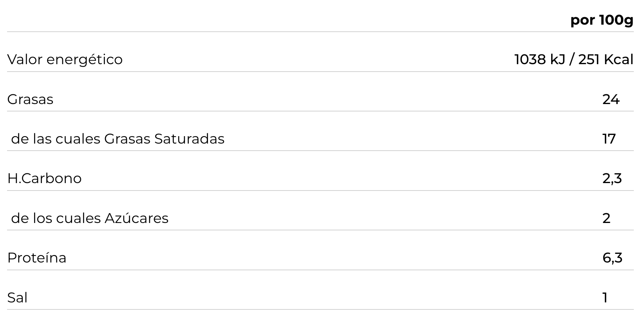Click the word "Saturadas" in the fats row
Viewport: 644px width, 320px height.
tap(189, 139)
